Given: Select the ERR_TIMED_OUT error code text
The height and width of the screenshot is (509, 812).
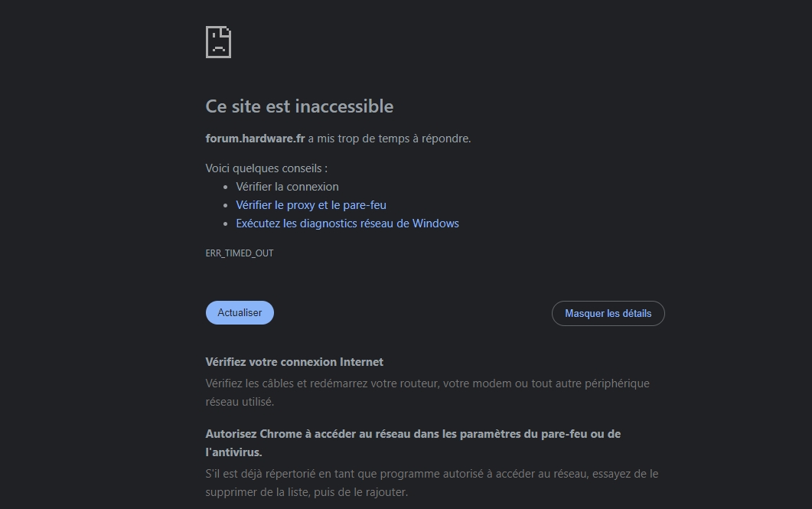Looking at the screenshot, I should (x=239, y=253).
